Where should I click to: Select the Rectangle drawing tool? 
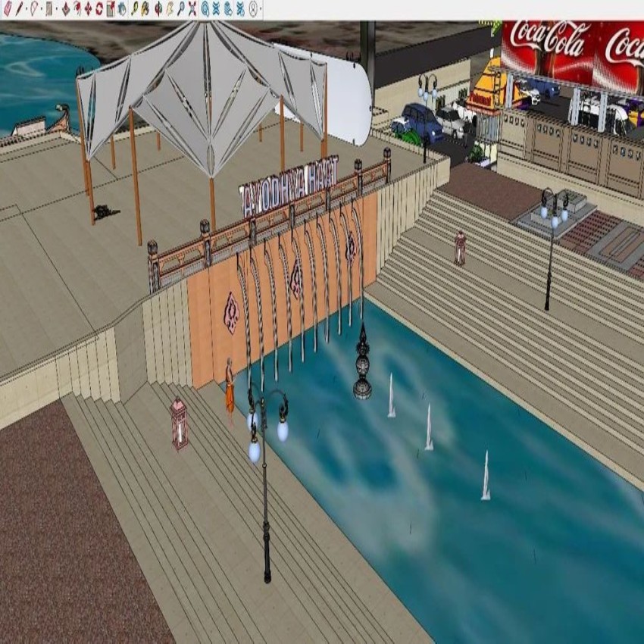(49, 8)
